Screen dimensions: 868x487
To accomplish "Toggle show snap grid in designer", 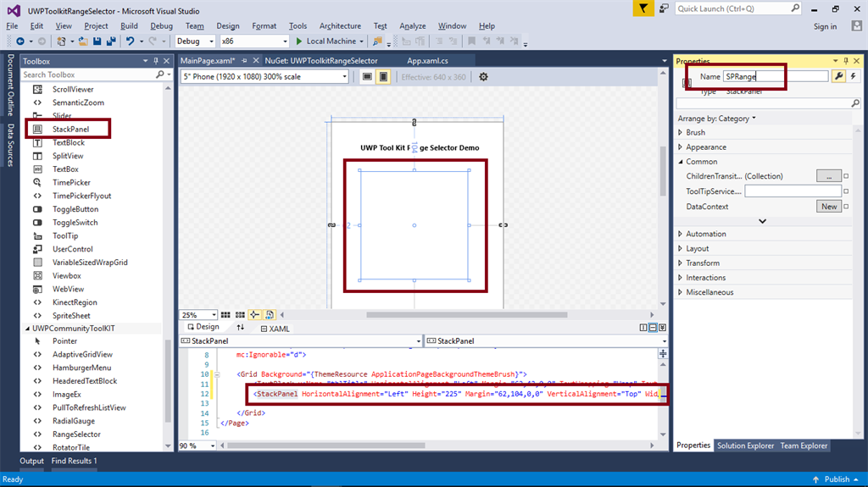I will click(225, 315).
